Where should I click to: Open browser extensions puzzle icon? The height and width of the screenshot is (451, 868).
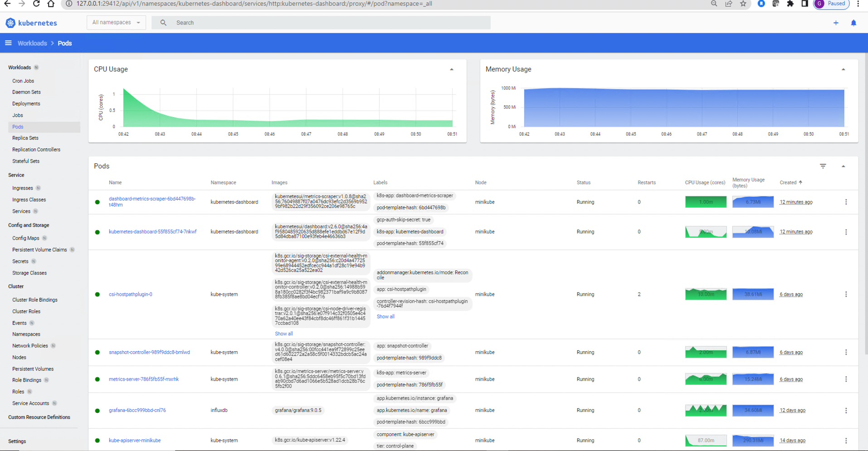tap(790, 4)
